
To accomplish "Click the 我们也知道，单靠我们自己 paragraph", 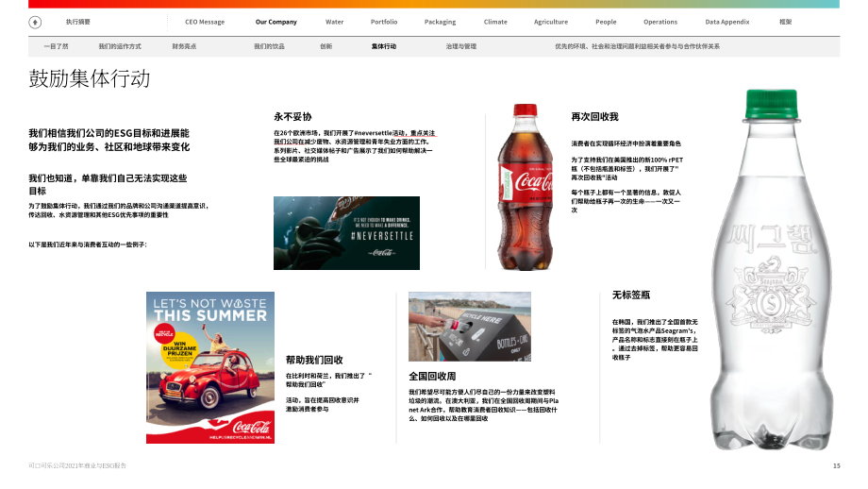I will click(108, 184).
